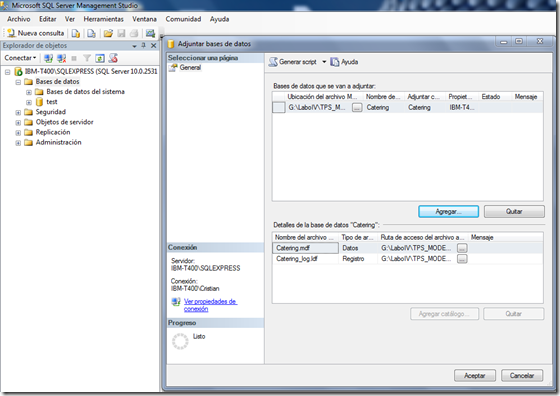Click browse button next to G:\LaboIV\TPS_M... location

pyautogui.click(x=357, y=107)
